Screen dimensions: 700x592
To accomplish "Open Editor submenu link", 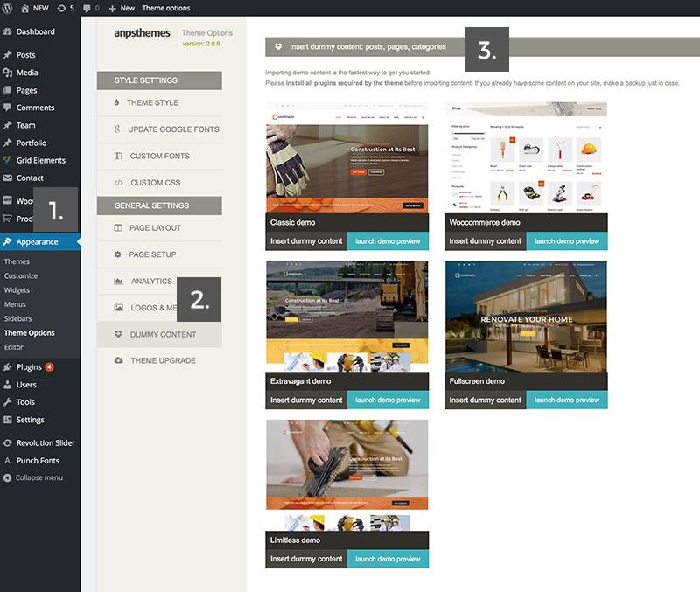I will click(x=14, y=347).
